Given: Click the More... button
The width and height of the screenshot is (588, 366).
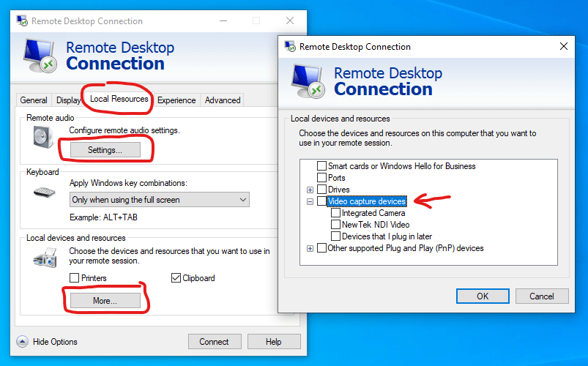Looking at the screenshot, I should [104, 301].
